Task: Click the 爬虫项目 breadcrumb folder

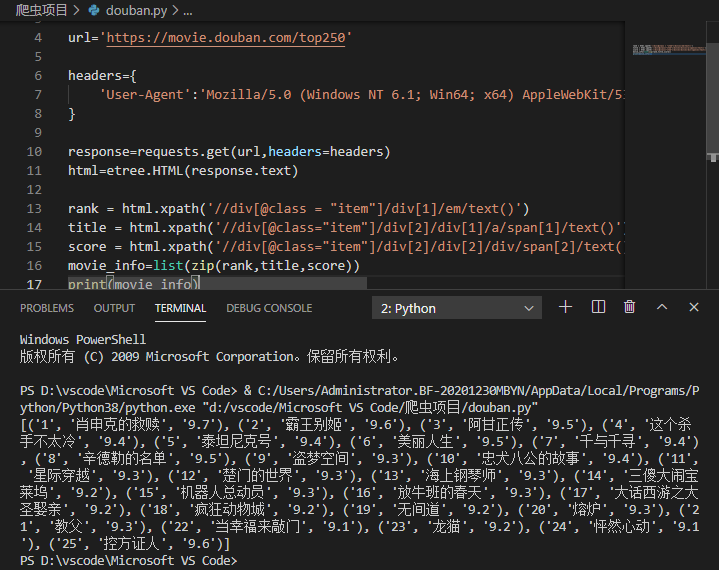Action: coord(41,10)
